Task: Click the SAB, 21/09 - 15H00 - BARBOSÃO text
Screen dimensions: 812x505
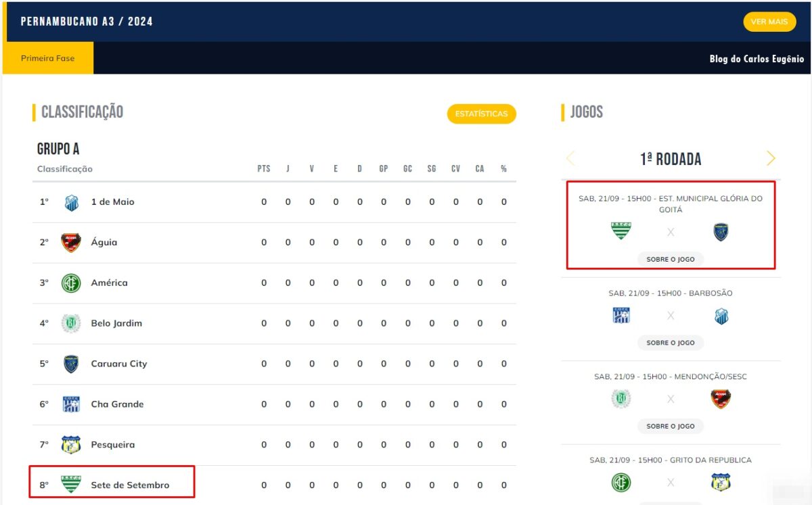Action: coord(671,293)
